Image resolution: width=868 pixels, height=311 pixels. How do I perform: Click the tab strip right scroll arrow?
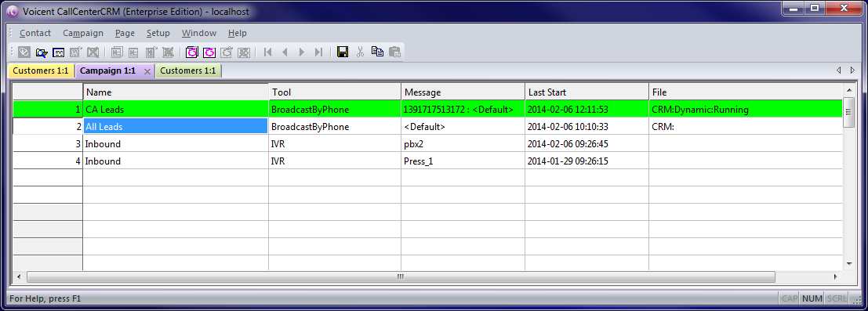[x=852, y=71]
